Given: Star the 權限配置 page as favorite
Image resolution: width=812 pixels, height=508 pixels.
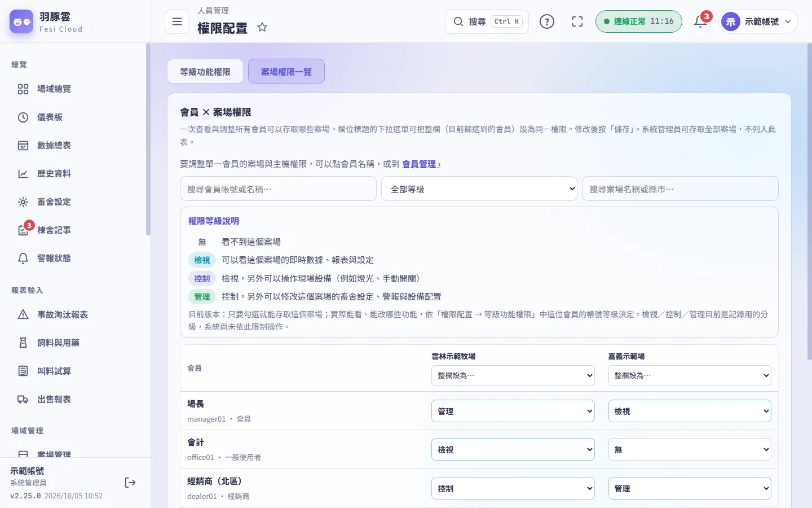Looking at the screenshot, I should tap(262, 27).
